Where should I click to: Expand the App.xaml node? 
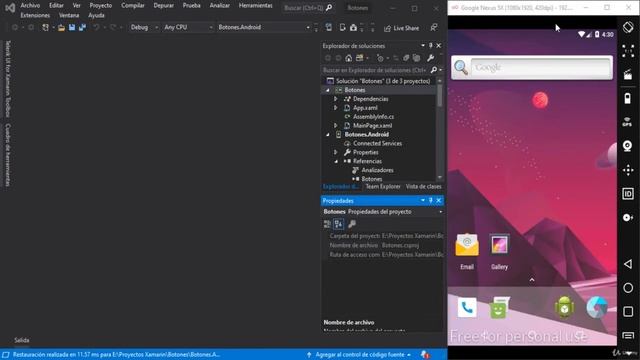coord(336,108)
